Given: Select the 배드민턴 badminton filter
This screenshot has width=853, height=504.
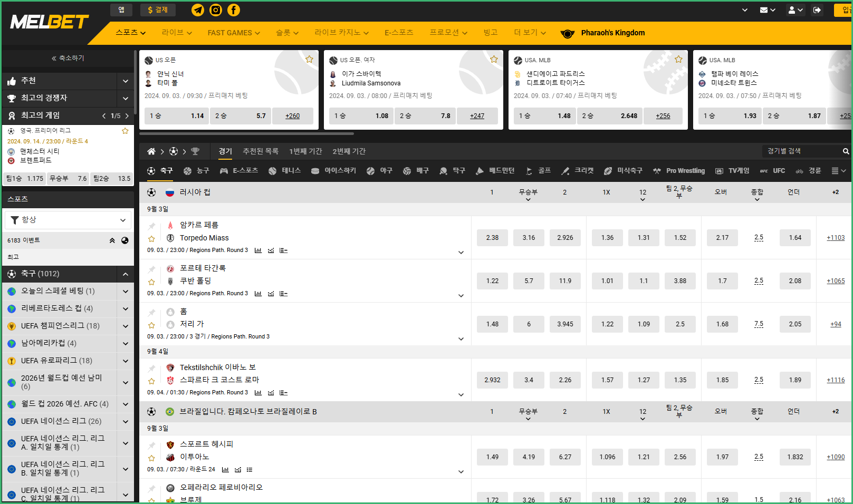Looking at the screenshot, I should click(495, 171).
